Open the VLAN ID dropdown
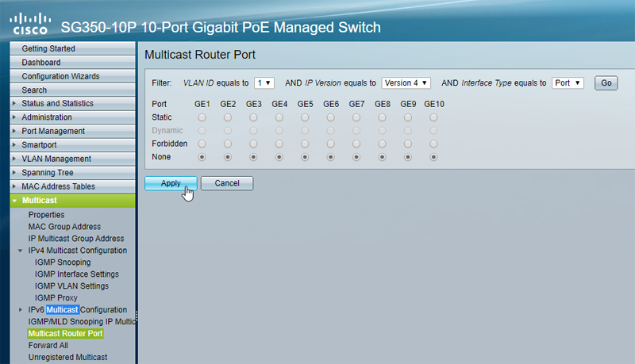 pos(264,83)
